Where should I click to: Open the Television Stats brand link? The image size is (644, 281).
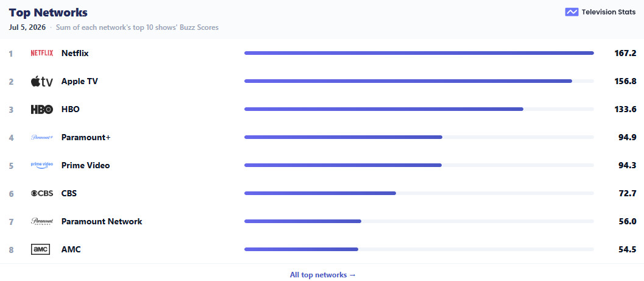pyautogui.click(x=601, y=12)
